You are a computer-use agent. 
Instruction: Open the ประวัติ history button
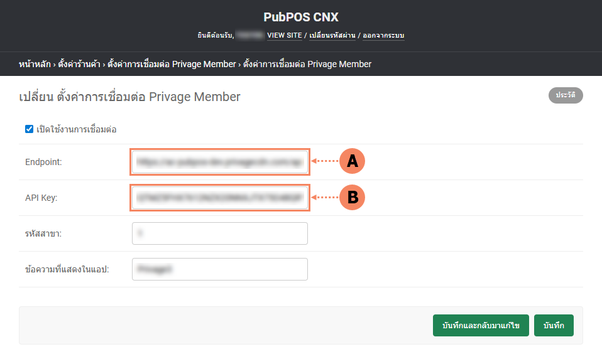[x=566, y=95]
